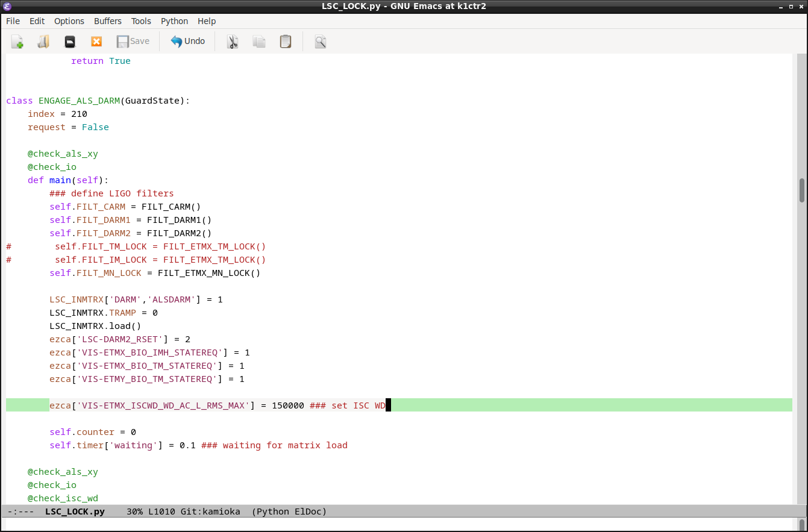Click the Search magnifier toolbar icon
This screenshot has width=808, height=532.
321,42
